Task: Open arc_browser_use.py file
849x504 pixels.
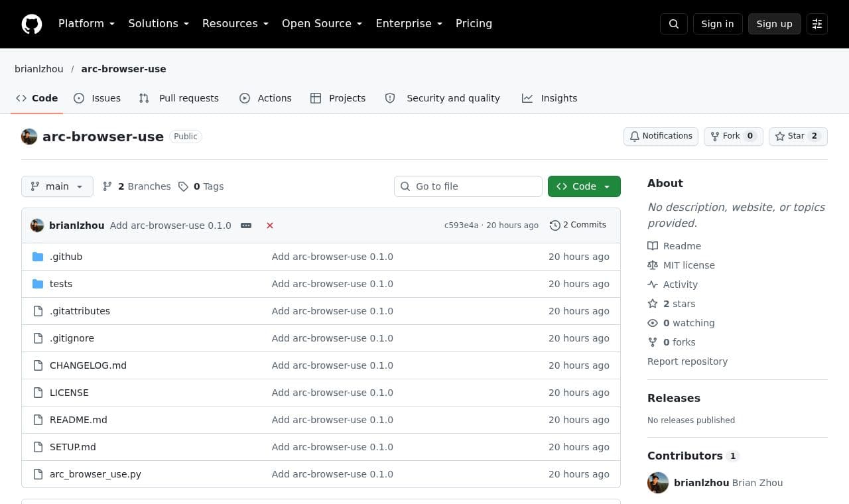Action: pyautogui.click(x=96, y=474)
